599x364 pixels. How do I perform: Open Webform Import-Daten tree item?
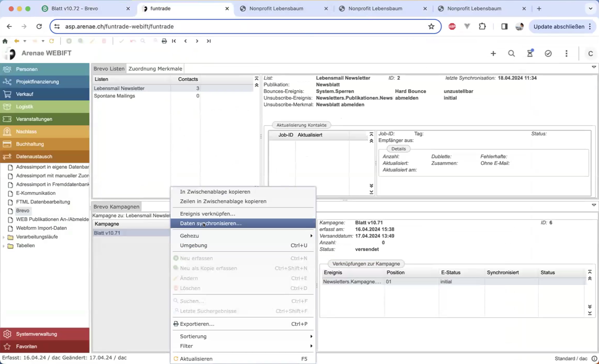point(41,228)
